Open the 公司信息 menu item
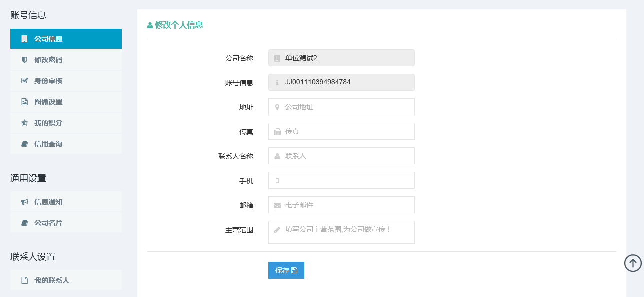Screen dimensions: 644x297 point(66,39)
